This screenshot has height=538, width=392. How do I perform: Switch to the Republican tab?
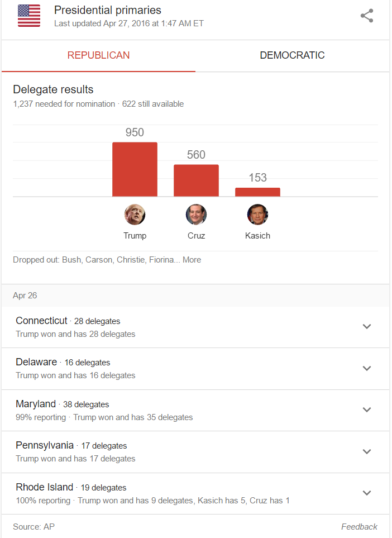(98, 55)
